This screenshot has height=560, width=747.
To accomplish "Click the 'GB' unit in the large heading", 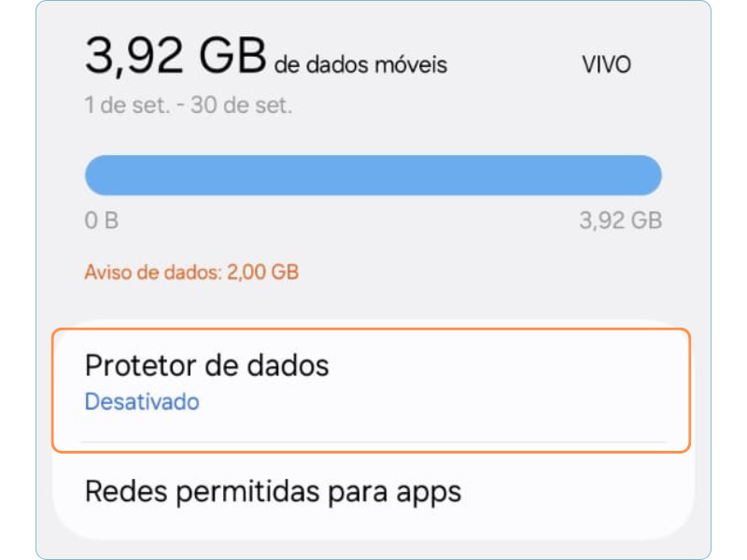I will (x=232, y=58).
